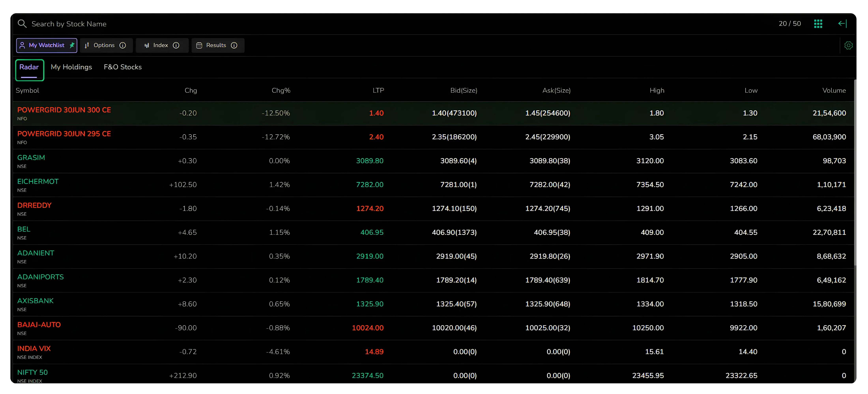The width and height of the screenshot is (868, 394).
Task: Select the NIFTY 50 symbol
Action: click(33, 373)
